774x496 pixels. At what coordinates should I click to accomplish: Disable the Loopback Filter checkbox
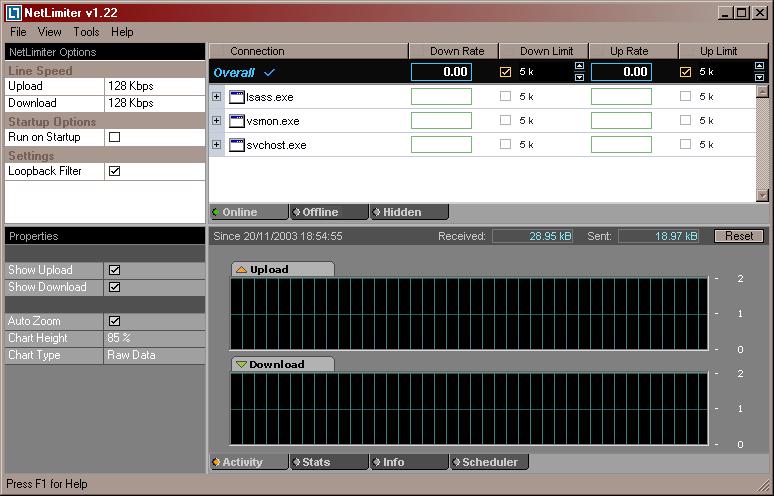(x=115, y=171)
